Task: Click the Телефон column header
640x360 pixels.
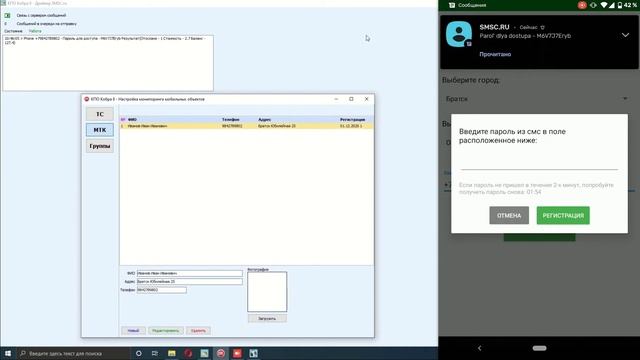Action: coord(231,120)
